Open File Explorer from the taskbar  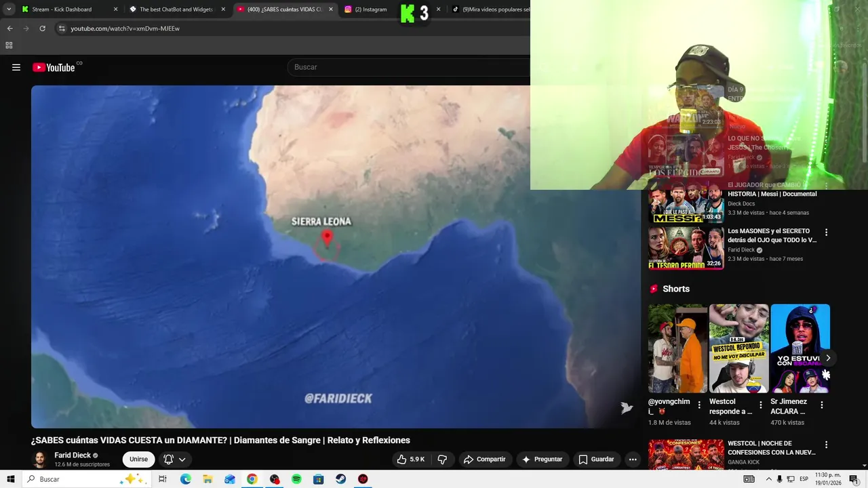(x=208, y=479)
